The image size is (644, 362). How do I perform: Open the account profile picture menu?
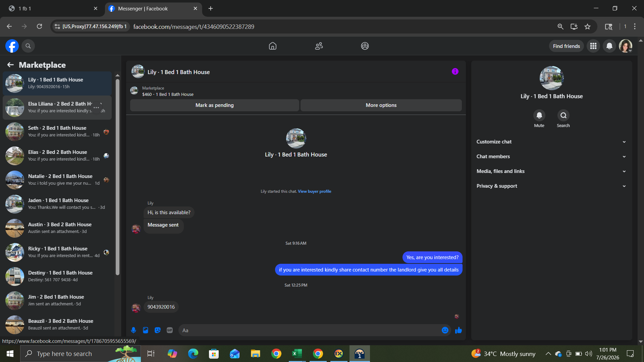pyautogui.click(x=626, y=46)
